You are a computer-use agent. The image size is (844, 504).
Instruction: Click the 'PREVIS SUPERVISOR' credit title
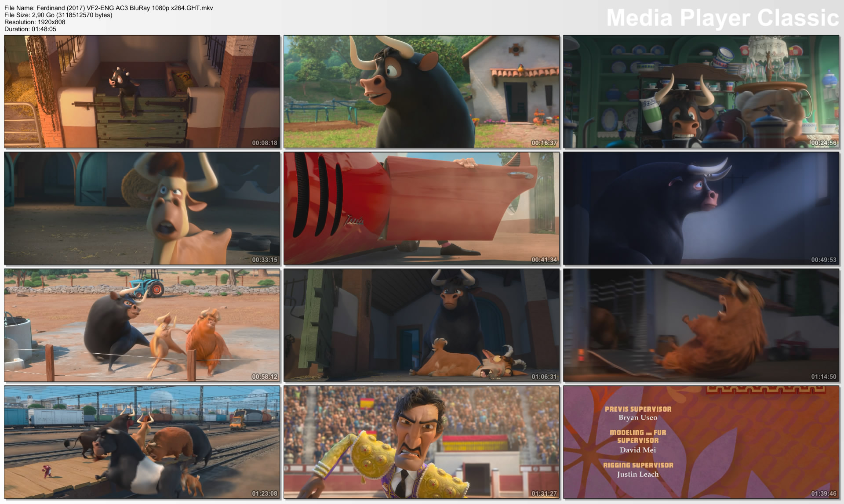tap(638, 409)
